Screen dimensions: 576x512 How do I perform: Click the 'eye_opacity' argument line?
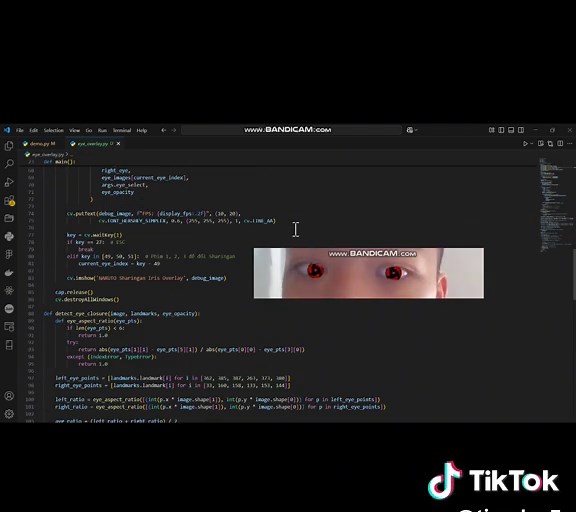pos(118,192)
